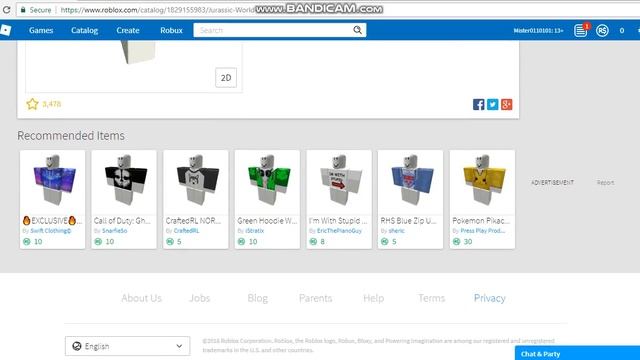
Task: Open the RHS Blue Zip thumbnail
Action: [x=411, y=182]
